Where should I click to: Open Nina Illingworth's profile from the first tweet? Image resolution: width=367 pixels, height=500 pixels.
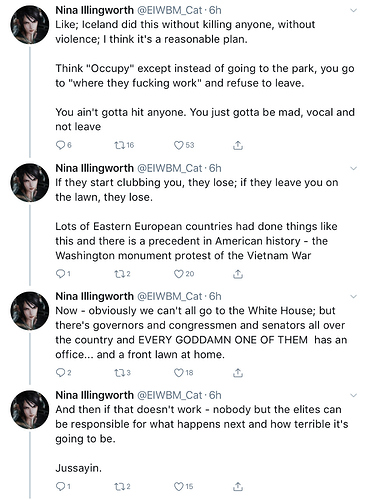[x=94, y=10]
